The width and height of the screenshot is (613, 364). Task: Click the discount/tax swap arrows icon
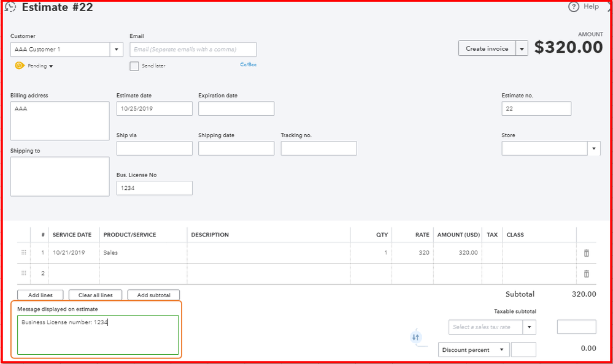pos(415,337)
